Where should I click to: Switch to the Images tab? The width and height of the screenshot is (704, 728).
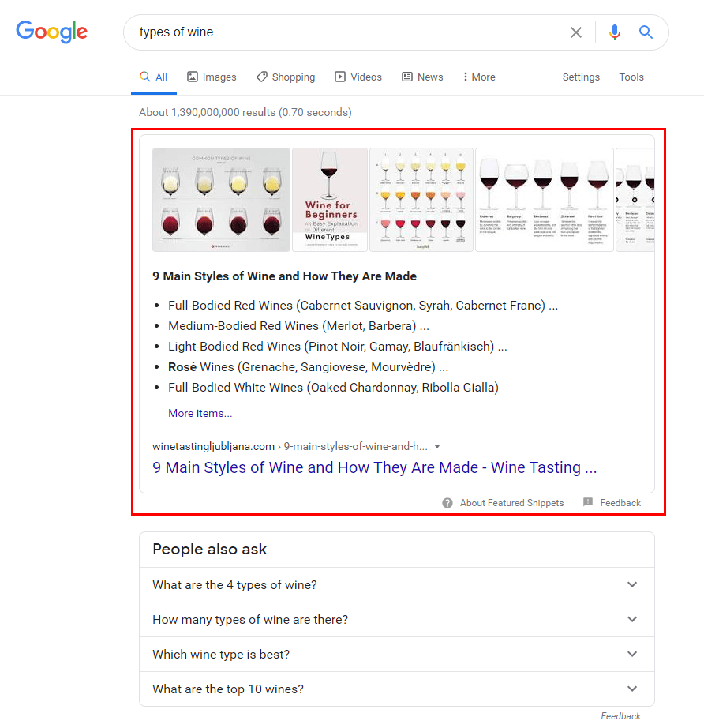212,77
